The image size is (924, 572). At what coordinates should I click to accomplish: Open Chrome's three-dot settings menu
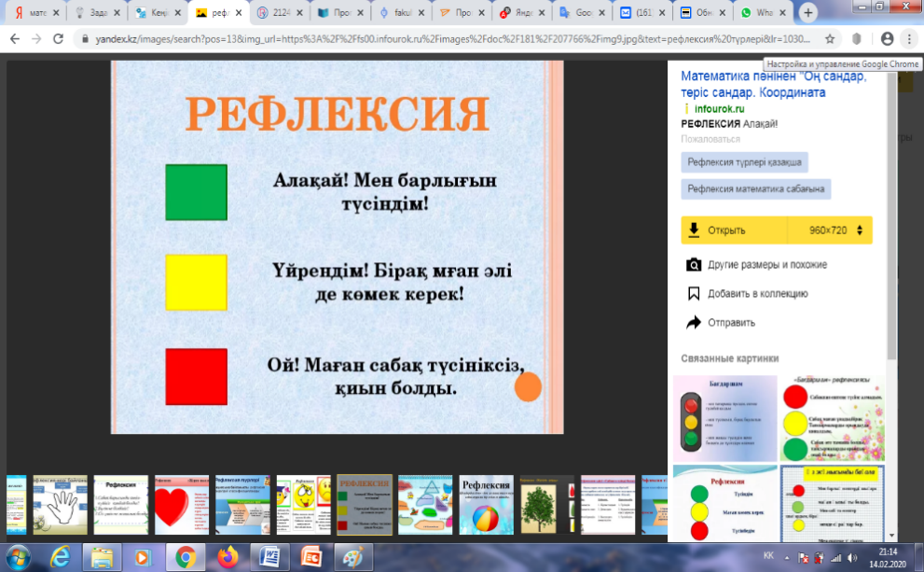[x=910, y=39]
